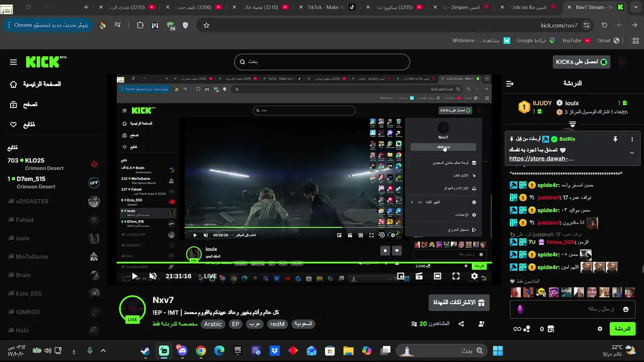Open pinned message three-dot menu
Viewport: 644px width, 362px height.
click(632, 139)
